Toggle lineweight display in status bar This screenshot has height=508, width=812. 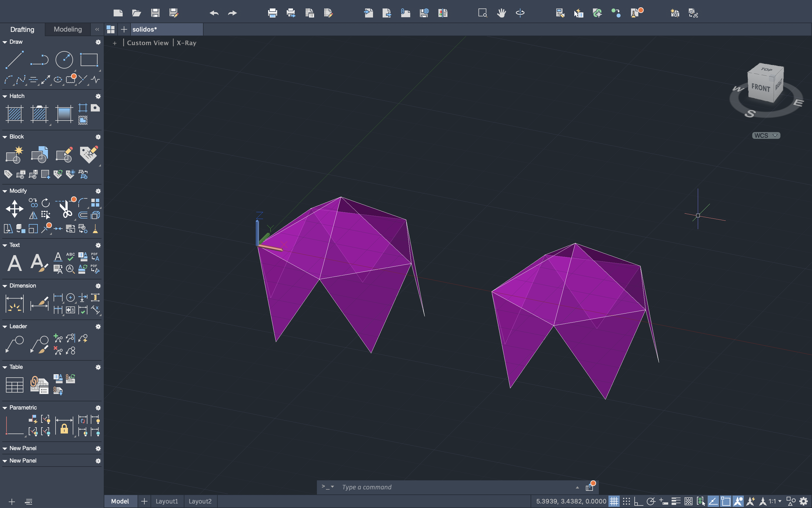click(676, 501)
